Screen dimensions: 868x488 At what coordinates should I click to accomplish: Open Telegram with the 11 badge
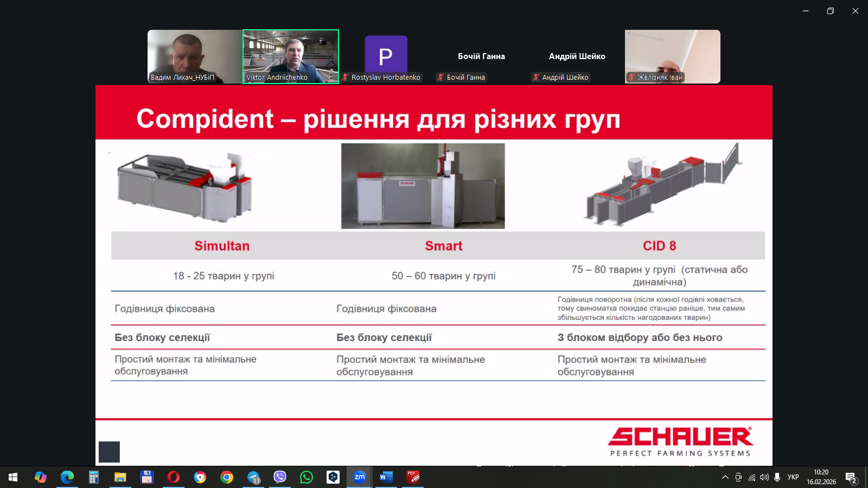tap(253, 477)
